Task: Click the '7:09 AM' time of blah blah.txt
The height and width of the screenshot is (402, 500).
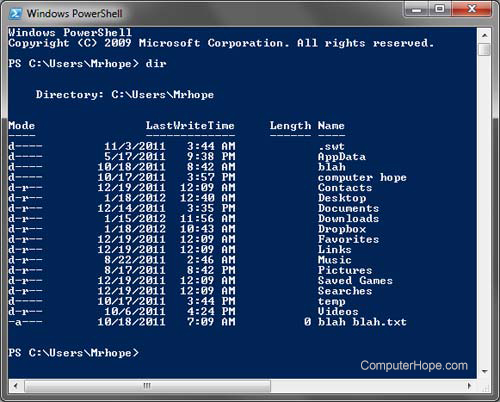Action: point(211,322)
